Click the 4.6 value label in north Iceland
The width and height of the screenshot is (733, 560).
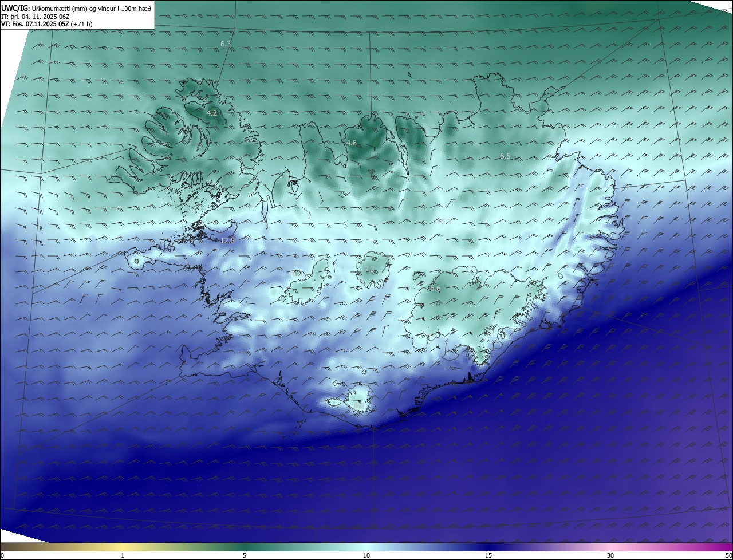tap(352, 143)
